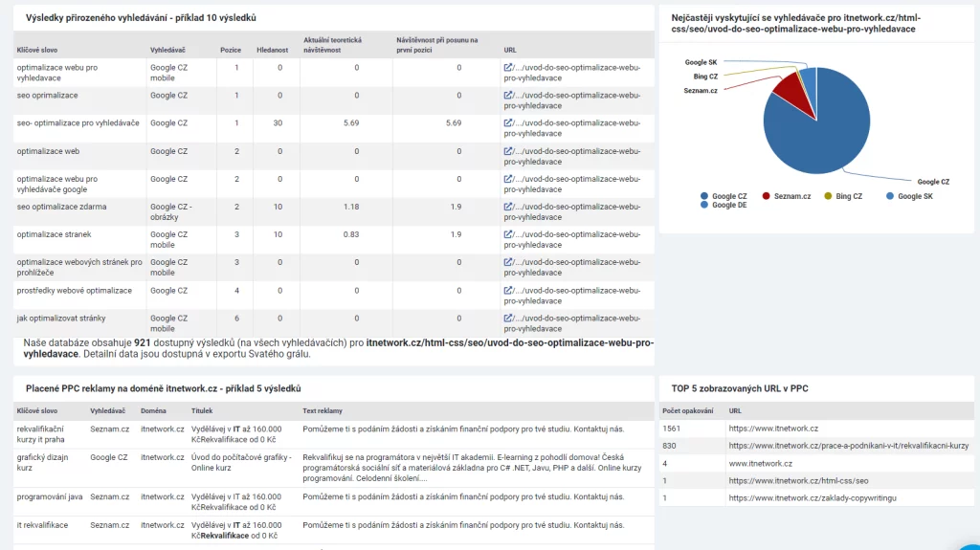Click the red Seznam.cz pie slice
This screenshot has height=550, width=980.
(793, 94)
